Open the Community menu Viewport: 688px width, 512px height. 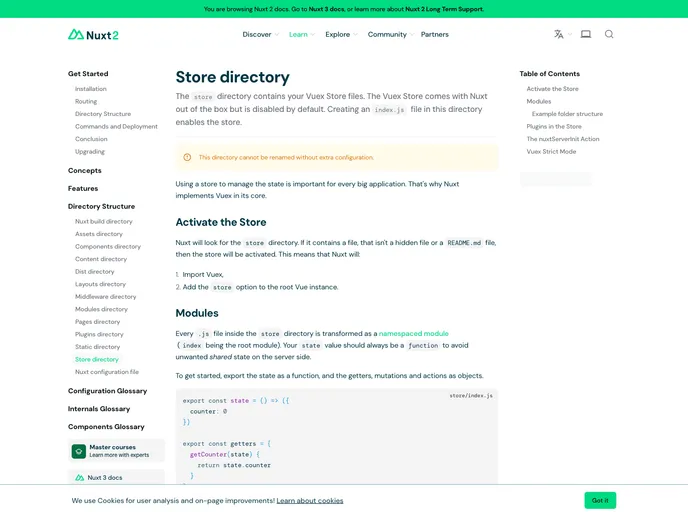pos(387,34)
